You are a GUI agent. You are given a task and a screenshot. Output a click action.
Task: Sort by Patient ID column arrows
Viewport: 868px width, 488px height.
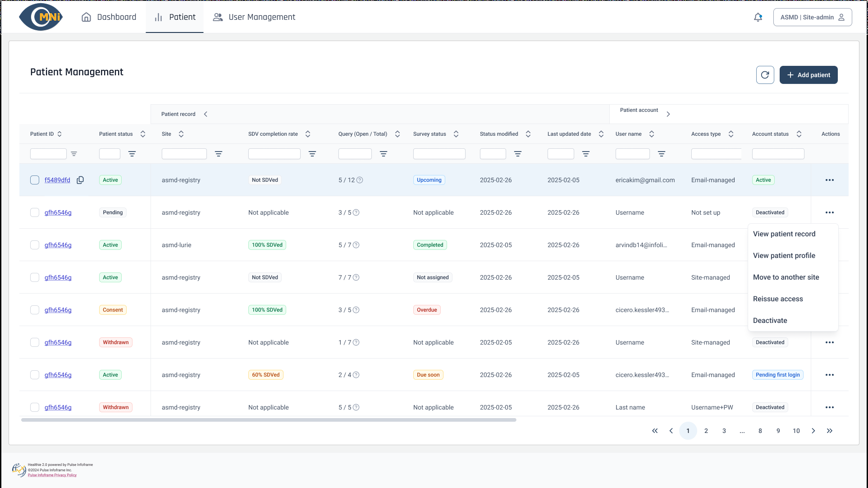[x=59, y=134]
